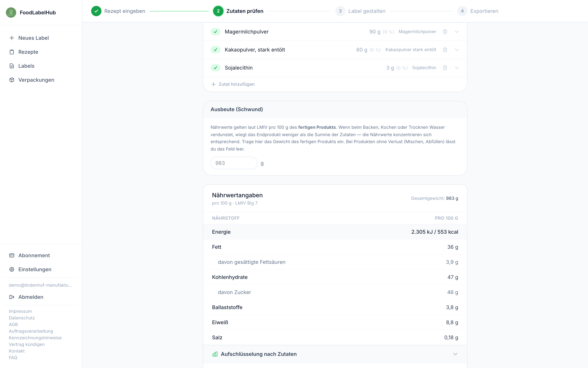
Task: Click Zutat hinzufügen
Action: click(x=233, y=84)
